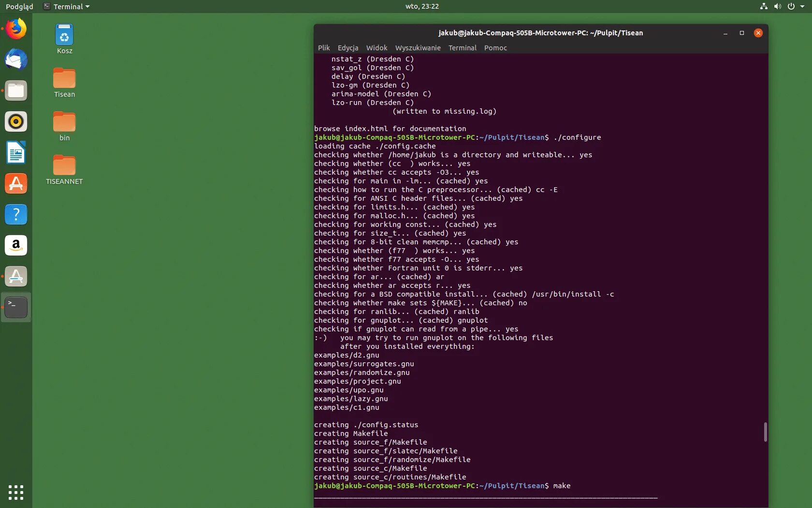The height and width of the screenshot is (508, 812).
Task: Click the 'lzo-run (Dresden C)' line
Action: pos(373,103)
